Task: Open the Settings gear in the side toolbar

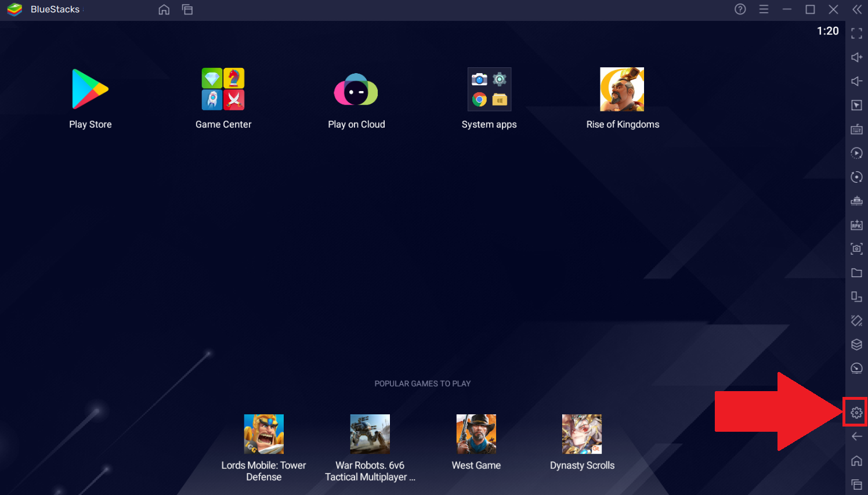Action: point(856,413)
